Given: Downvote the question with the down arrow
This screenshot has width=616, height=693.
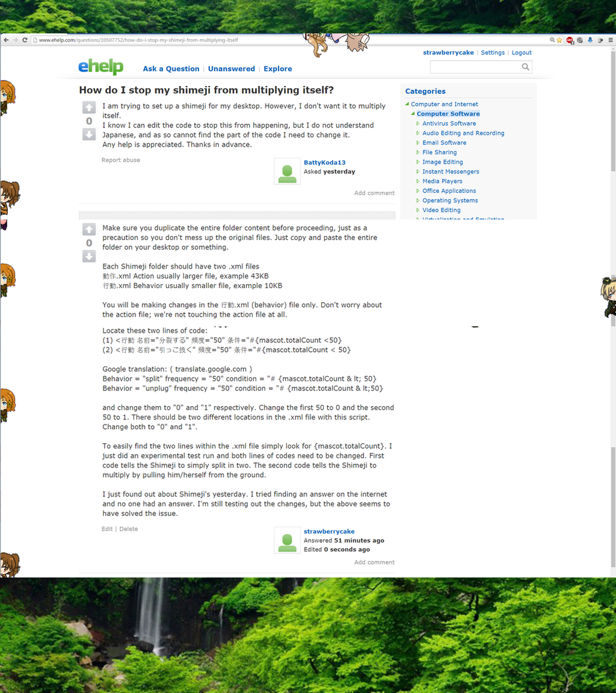Looking at the screenshot, I should [89, 134].
